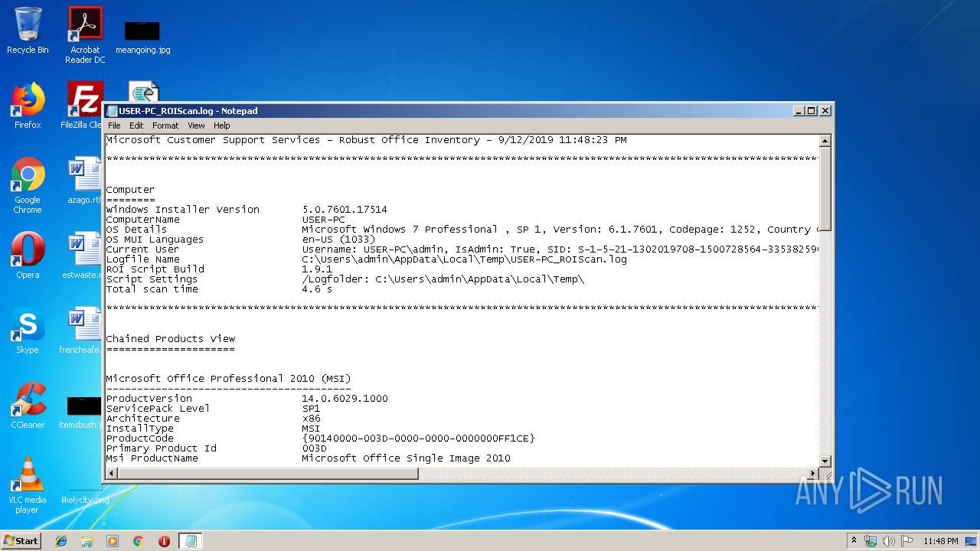The height and width of the screenshot is (551, 980).
Task: Launch Skype from the desktop
Action: pos(28,331)
